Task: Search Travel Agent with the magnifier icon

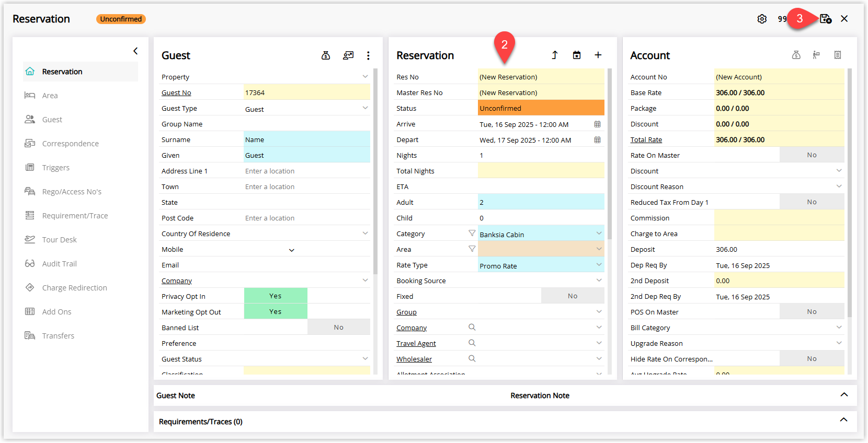Action: coord(472,343)
